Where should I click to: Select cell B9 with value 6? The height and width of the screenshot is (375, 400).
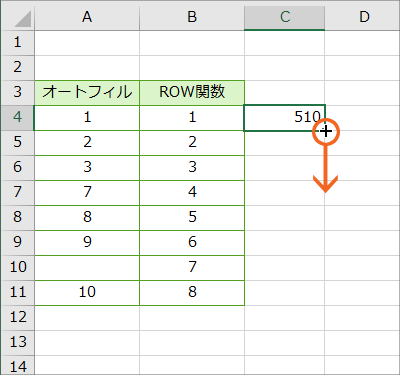point(192,243)
